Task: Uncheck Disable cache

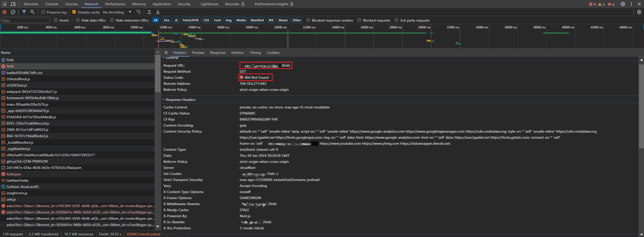Action: [x=74, y=12]
